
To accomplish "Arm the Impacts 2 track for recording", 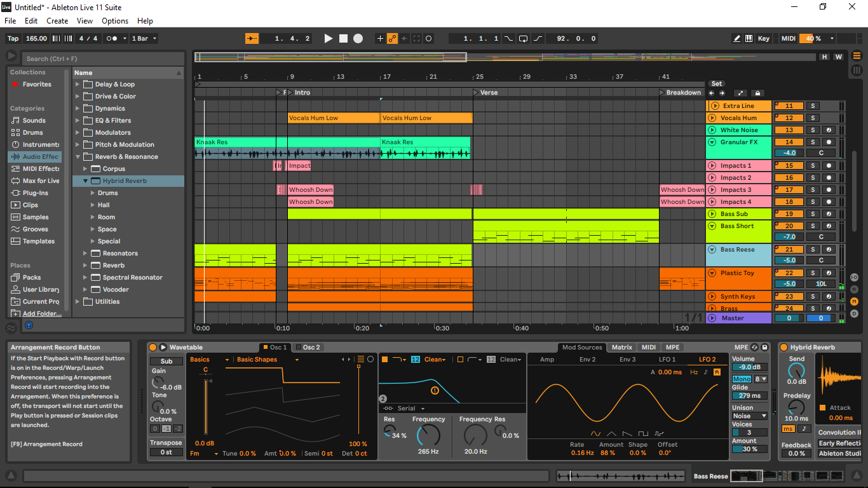I will [829, 178].
